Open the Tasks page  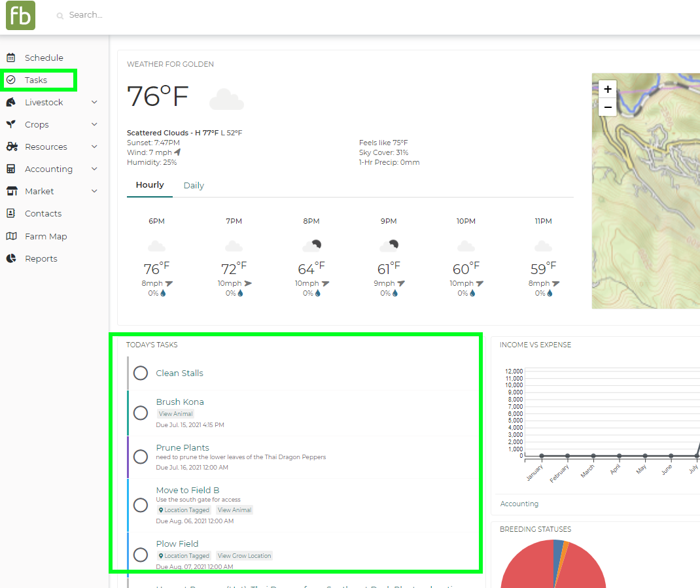click(36, 80)
